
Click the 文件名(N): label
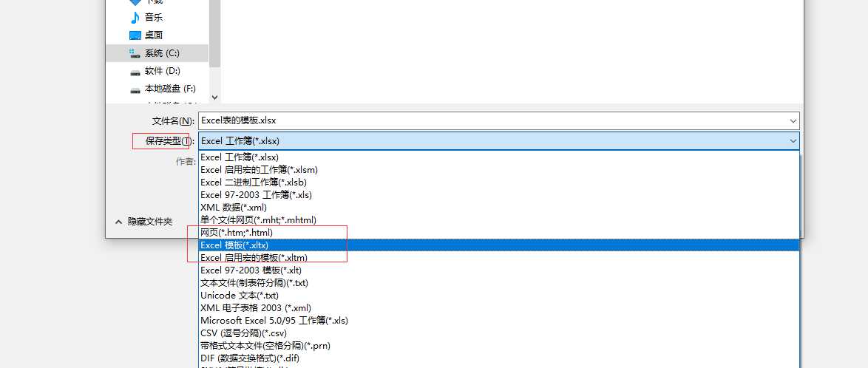click(173, 120)
